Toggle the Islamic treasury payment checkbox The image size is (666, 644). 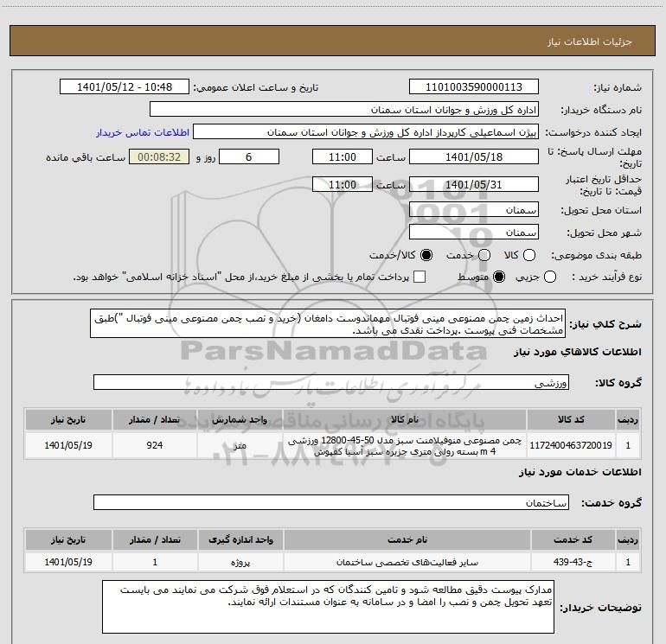coord(419,277)
